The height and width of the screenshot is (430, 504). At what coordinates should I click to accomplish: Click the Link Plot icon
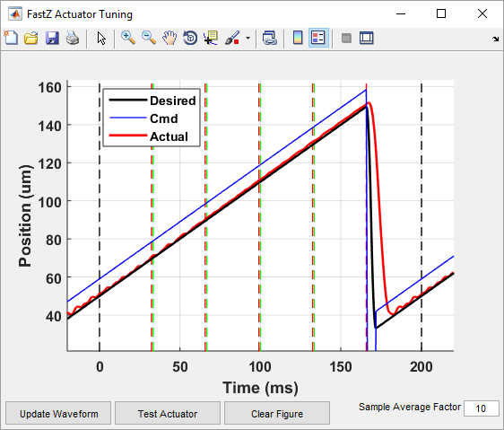269,38
